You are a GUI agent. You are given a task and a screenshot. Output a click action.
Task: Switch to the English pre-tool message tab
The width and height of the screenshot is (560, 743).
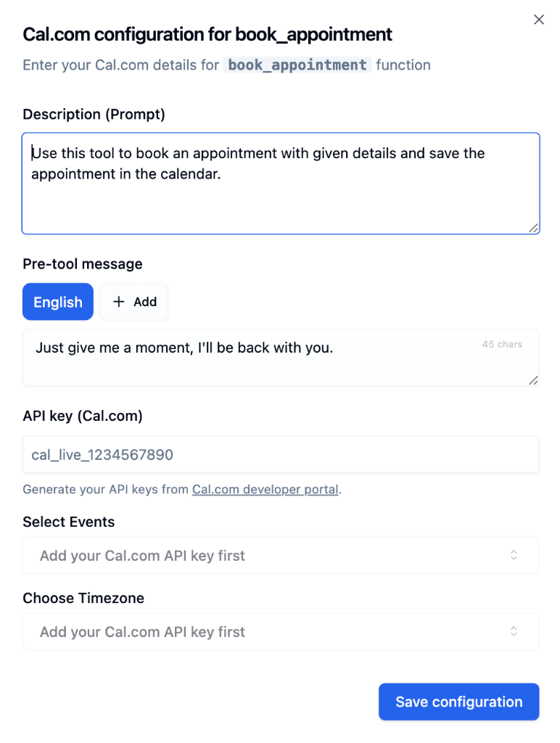click(x=57, y=302)
